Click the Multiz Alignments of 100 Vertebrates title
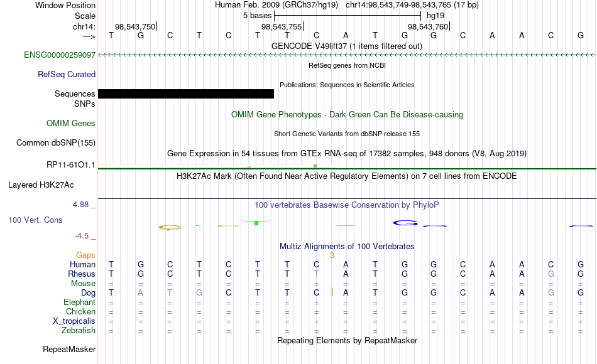The height and width of the screenshot is (364, 597). pyautogui.click(x=347, y=246)
